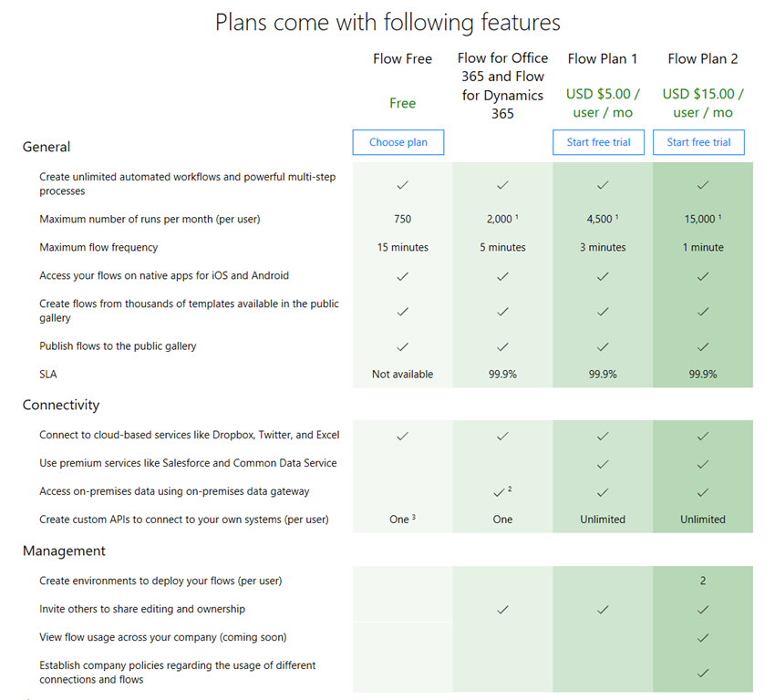Viewport: 775px width, 700px height.
Task: Click Flow Plan 1 checkmark for premium services
Action: 603,464
